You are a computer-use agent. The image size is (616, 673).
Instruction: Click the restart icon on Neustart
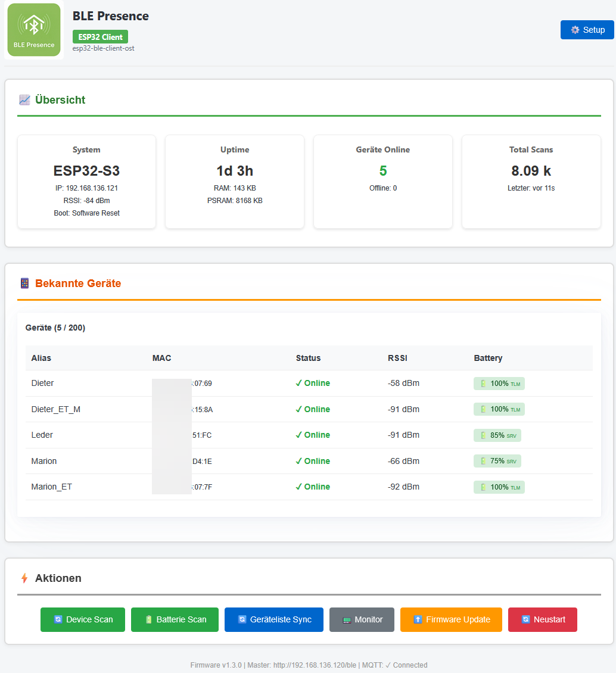(x=525, y=619)
